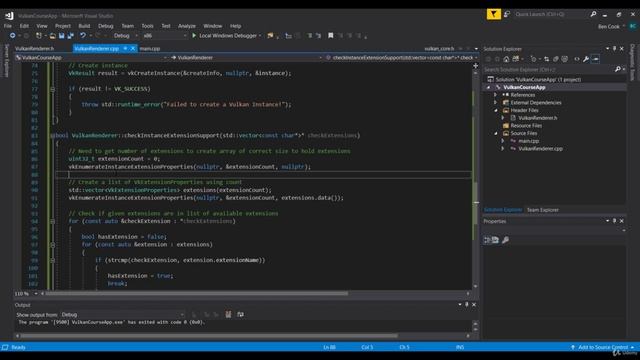Image resolution: width=640 pixels, height=360 pixels.
Task: Click the Navigate Backward arrow icon
Action: pyautogui.click(x=13, y=36)
